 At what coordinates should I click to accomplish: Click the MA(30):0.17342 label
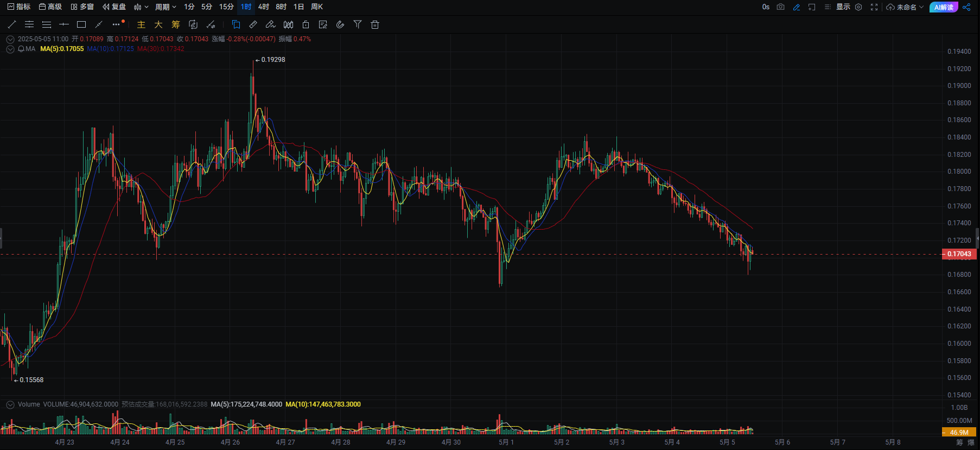[161, 49]
